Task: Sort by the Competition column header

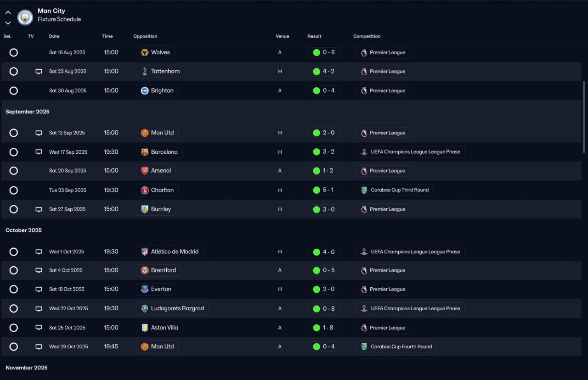Action: click(x=367, y=36)
